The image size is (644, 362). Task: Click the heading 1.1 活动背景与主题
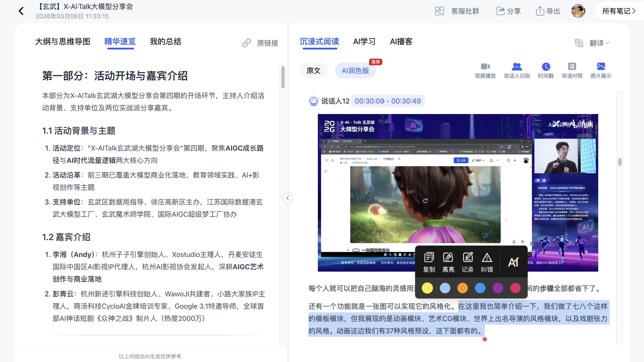[79, 131]
